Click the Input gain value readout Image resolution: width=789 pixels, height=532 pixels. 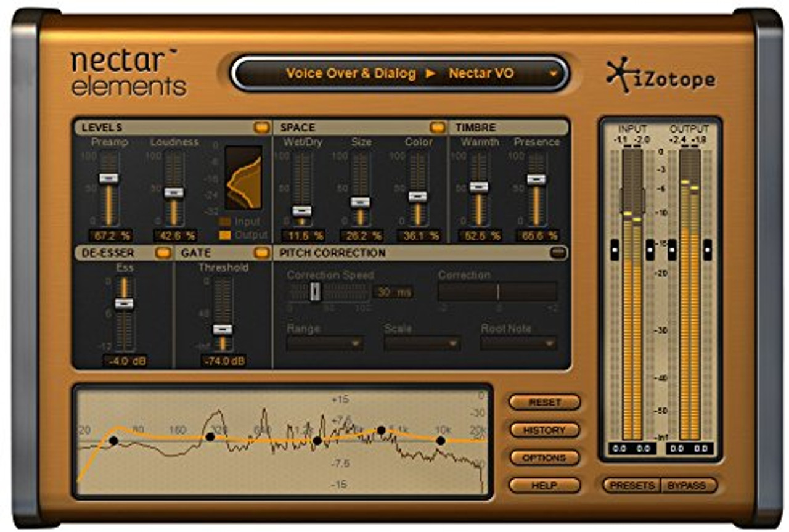[632, 449]
